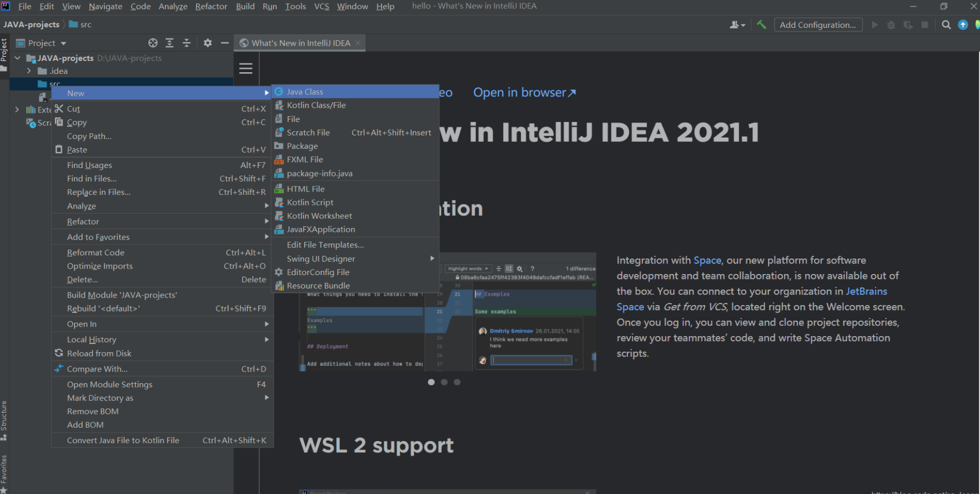Open Project view dropdown
The height and width of the screenshot is (494, 980).
(x=63, y=43)
